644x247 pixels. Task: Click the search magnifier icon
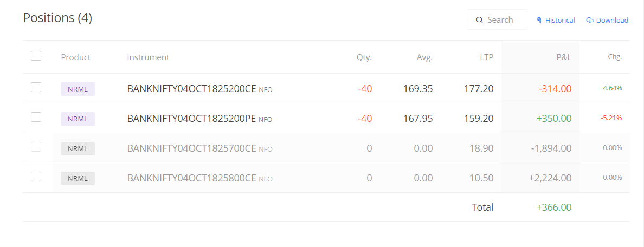click(x=479, y=20)
